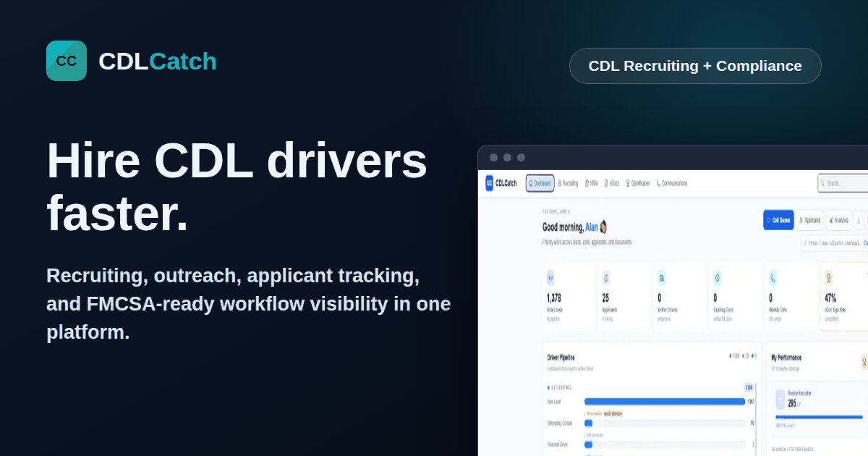Click the My Performance heading

[x=786, y=358]
